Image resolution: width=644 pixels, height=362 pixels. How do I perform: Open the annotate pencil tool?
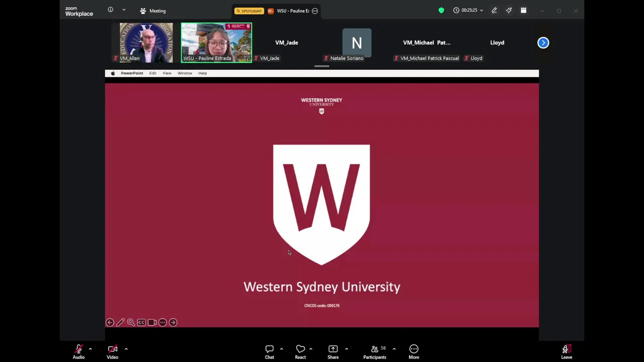(494, 10)
